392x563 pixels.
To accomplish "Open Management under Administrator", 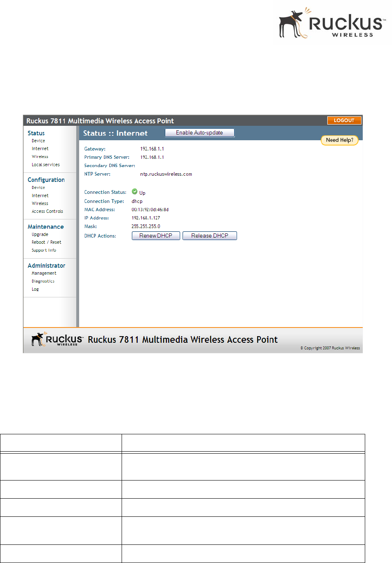I will click(x=44, y=273).
